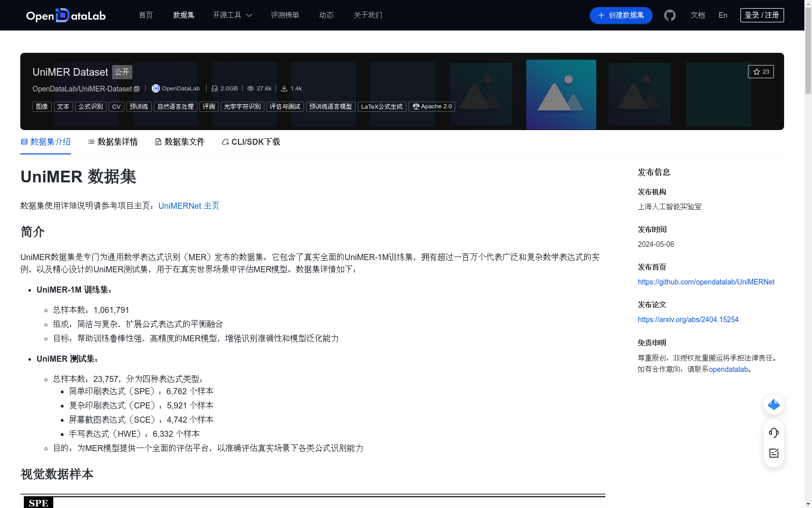Viewport: 812px width, 508px height.
Task: Click the bright image placeholder thumbnail in banner
Action: tap(561, 94)
